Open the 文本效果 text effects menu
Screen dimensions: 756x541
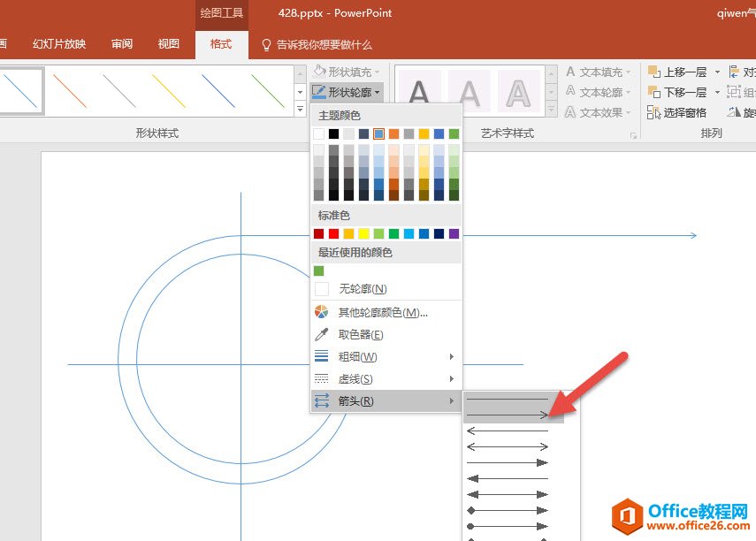click(x=599, y=112)
